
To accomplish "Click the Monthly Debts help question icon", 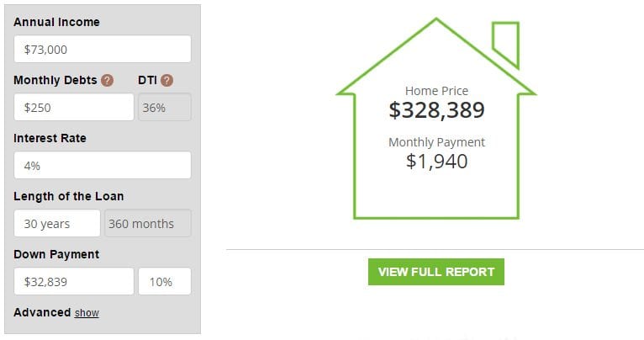I will click(108, 80).
